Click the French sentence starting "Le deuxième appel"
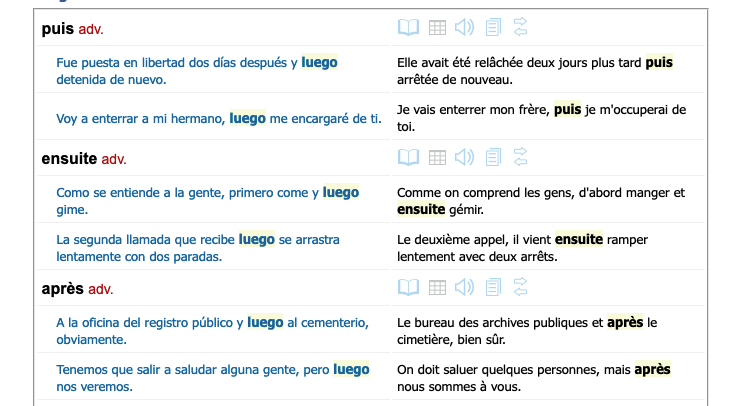Image resolution: width=738 pixels, height=406 pixels. (x=537, y=248)
